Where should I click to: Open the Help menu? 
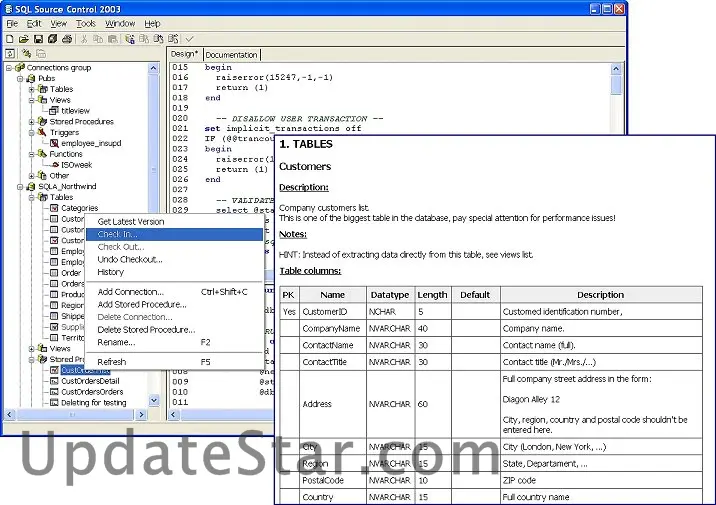point(153,24)
